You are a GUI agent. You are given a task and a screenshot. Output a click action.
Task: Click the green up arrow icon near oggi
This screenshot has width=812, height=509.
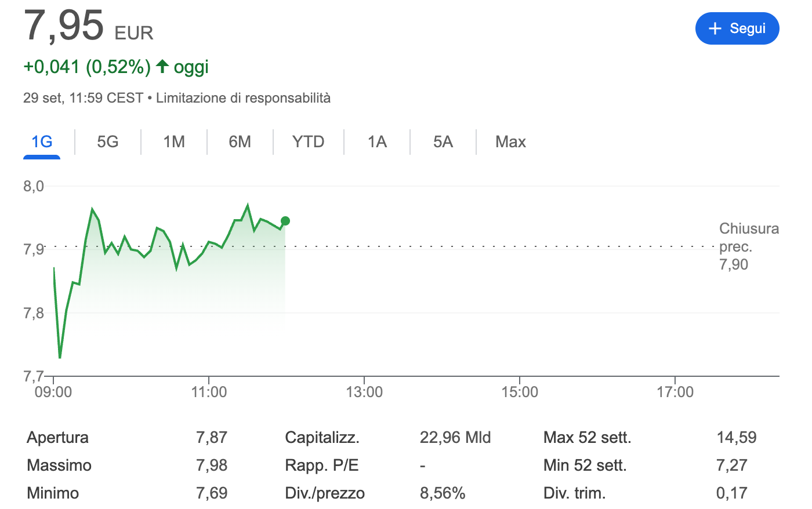point(162,66)
